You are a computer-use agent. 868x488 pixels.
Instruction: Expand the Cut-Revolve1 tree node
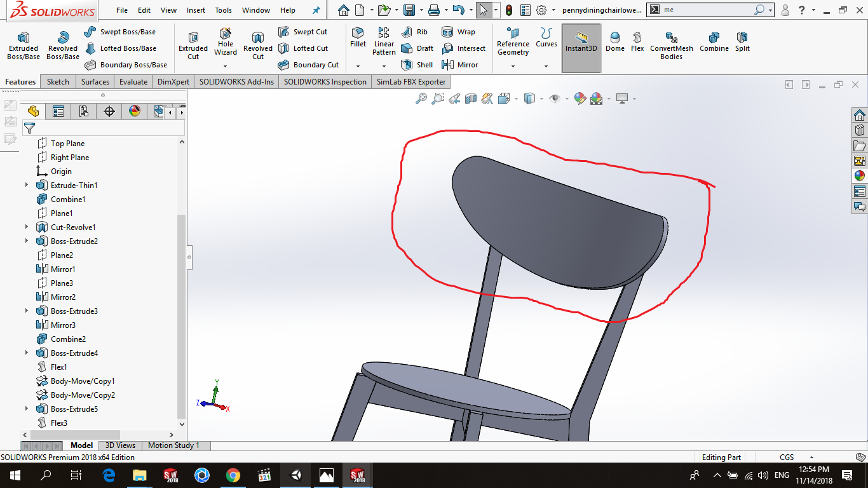(x=27, y=227)
